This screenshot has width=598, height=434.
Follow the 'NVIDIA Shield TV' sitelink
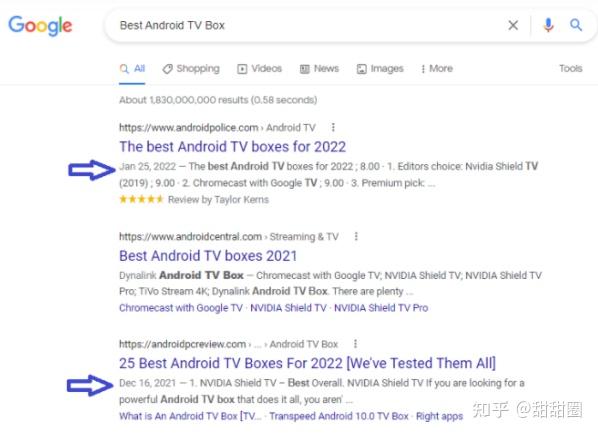(x=288, y=308)
